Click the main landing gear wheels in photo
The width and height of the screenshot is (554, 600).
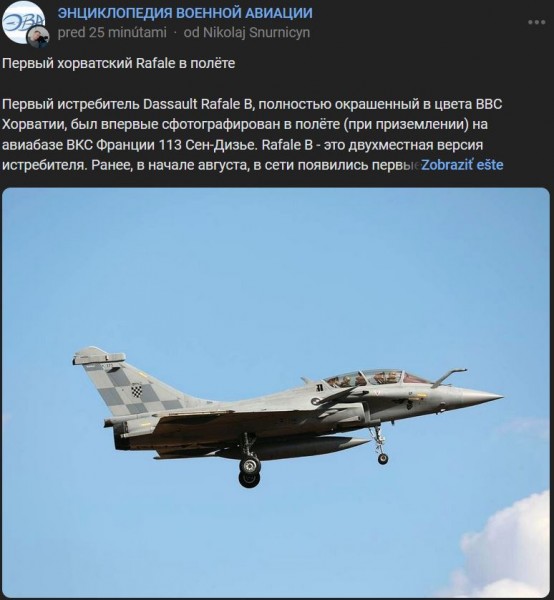pyautogui.click(x=249, y=473)
